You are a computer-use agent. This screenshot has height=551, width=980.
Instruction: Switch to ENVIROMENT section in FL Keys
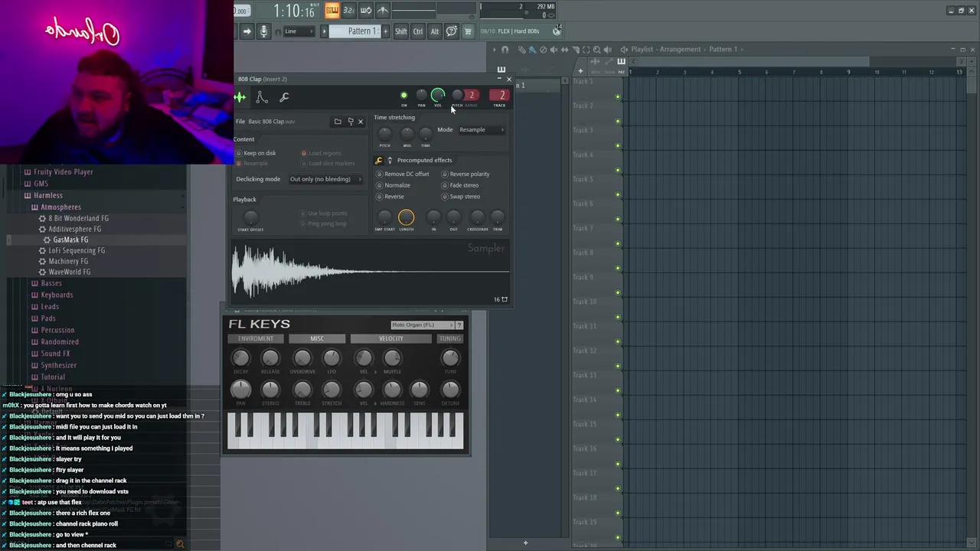pos(255,338)
